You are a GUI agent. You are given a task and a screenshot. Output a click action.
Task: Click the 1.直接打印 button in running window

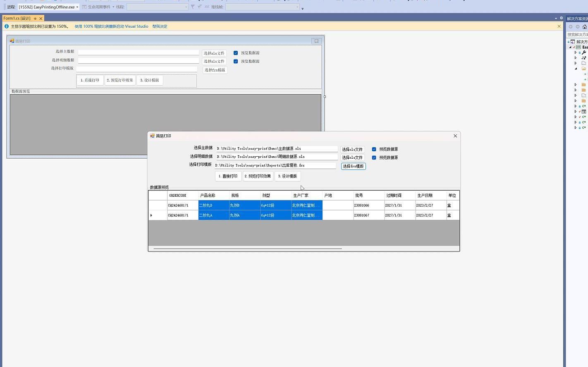click(x=228, y=176)
